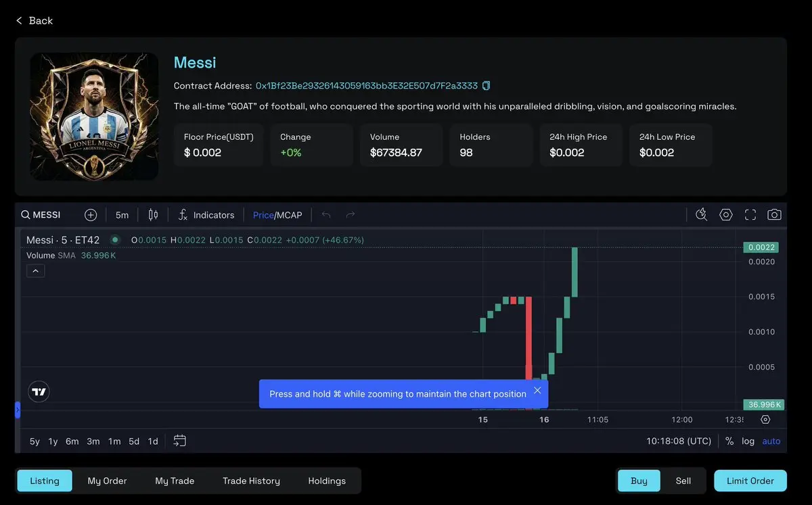The width and height of the screenshot is (812, 505).
Task: Go back using the Back arrow
Action: pyautogui.click(x=34, y=21)
